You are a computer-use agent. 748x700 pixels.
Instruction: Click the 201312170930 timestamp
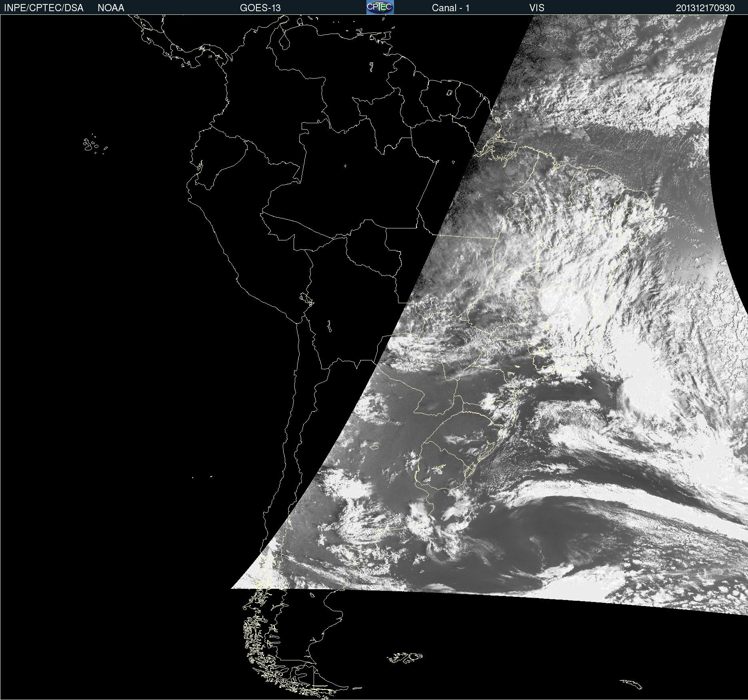(x=705, y=8)
